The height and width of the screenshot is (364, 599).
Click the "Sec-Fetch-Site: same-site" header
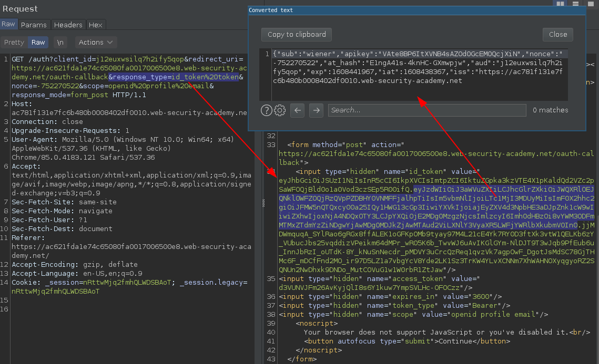pyautogui.click(x=64, y=202)
